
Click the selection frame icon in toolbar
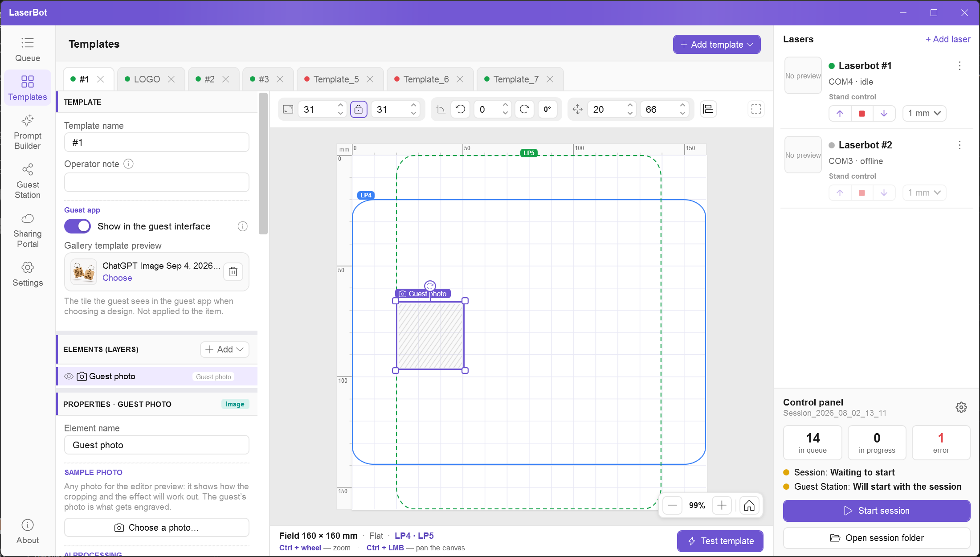pyautogui.click(x=756, y=109)
